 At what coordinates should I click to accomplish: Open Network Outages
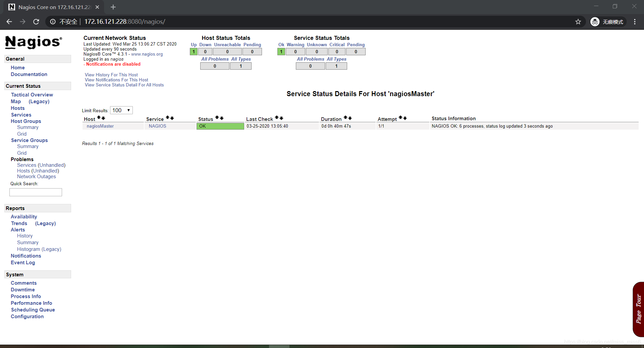pos(37,177)
